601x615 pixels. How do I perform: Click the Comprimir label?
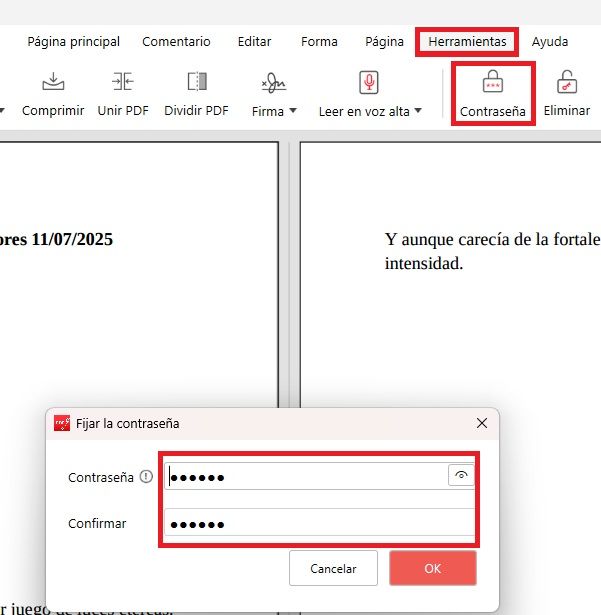tap(53, 111)
